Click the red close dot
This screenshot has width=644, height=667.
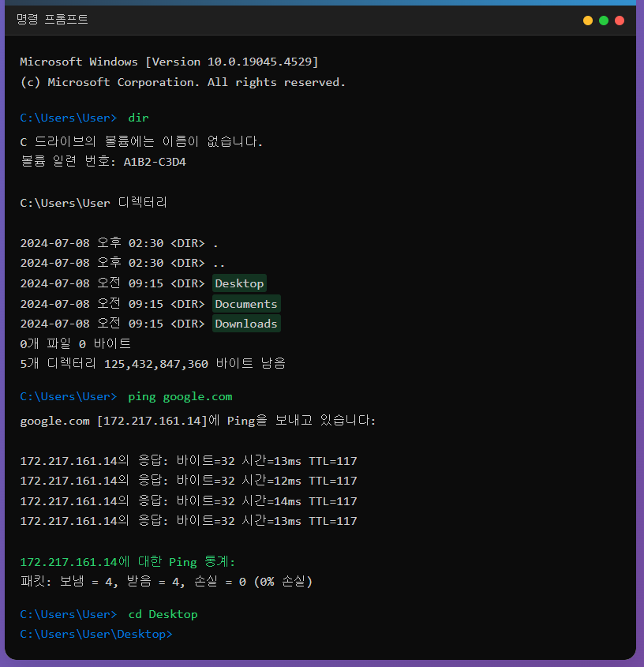(620, 21)
